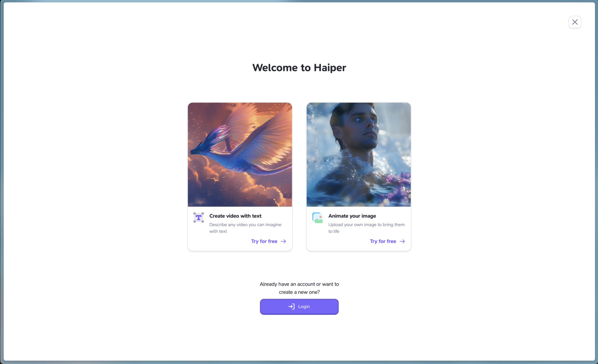Select the flying dragon artwork thumbnail
Viewport: 598px width, 364px height.
[240, 155]
